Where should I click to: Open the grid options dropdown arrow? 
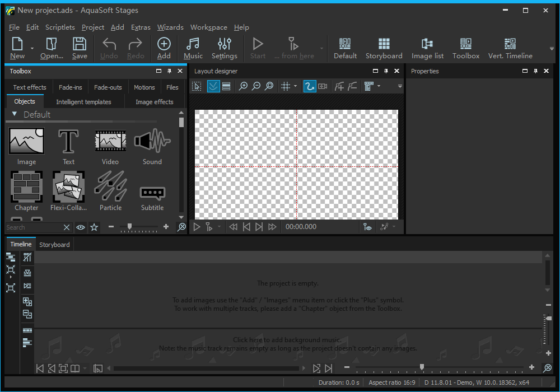[x=295, y=86]
